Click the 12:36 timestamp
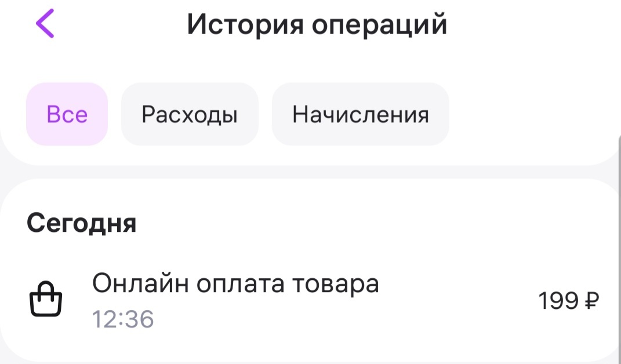The height and width of the screenshot is (364, 621). tap(123, 316)
